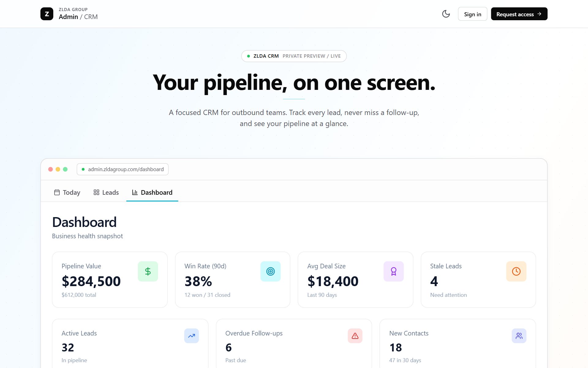
Task: Click the ZLDA Group Z logo
Action: (47, 14)
